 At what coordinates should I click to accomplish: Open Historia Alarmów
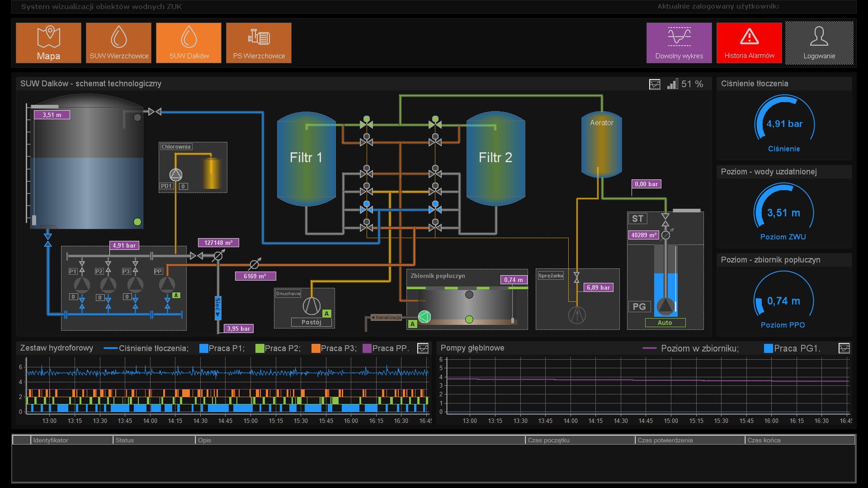(749, 43)
